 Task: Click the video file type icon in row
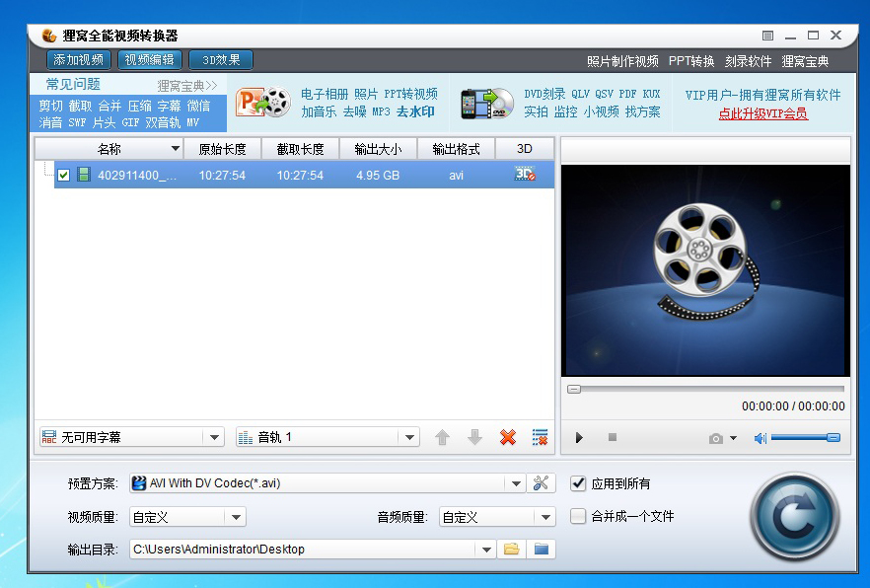(x=84, y=175)
